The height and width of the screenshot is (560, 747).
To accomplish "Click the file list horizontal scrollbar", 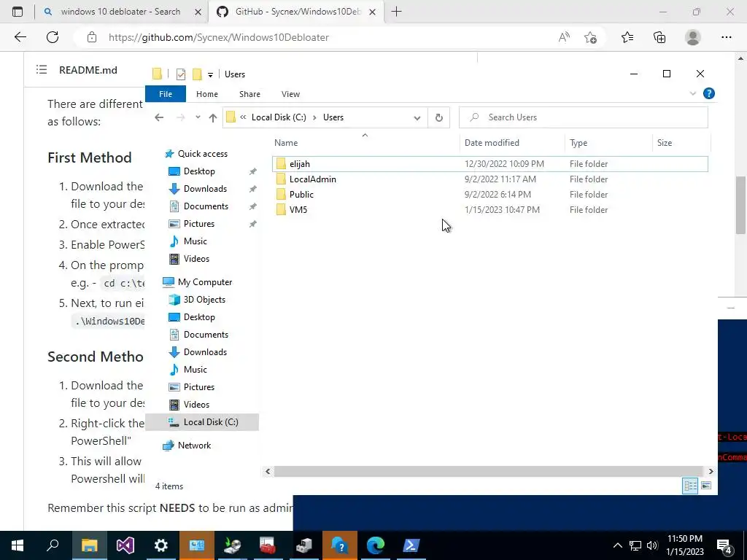I will tap(488, 472).
